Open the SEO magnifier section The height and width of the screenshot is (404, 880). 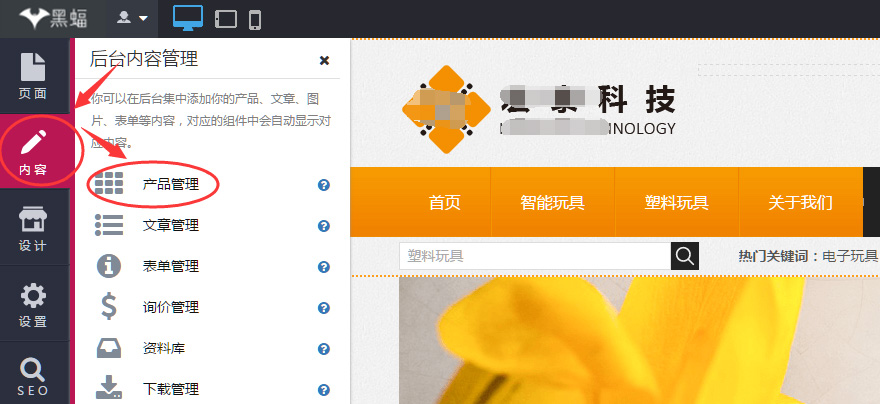coord(33,376)
